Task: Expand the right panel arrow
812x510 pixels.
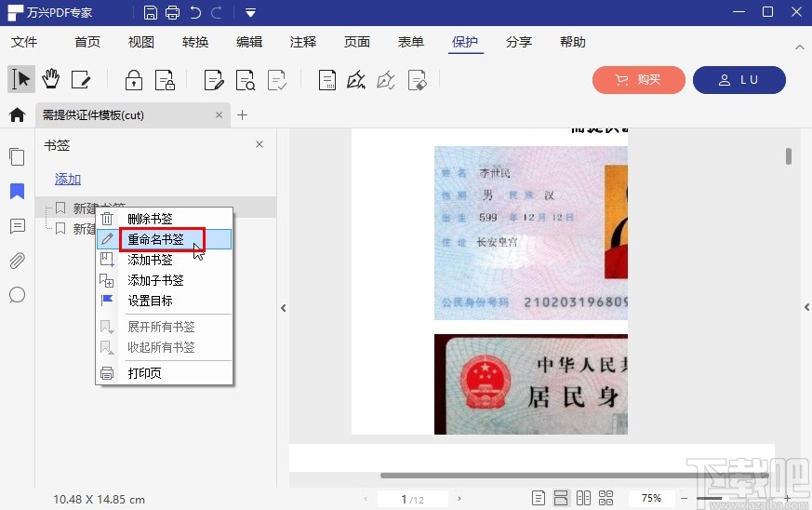Action: (806, 307)
